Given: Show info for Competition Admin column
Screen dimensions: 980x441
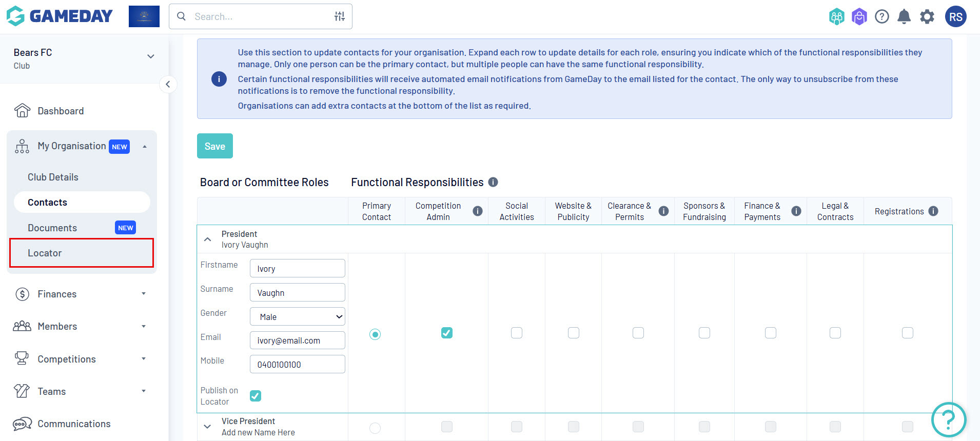Looking at the screenshot, I should (477, 211).
